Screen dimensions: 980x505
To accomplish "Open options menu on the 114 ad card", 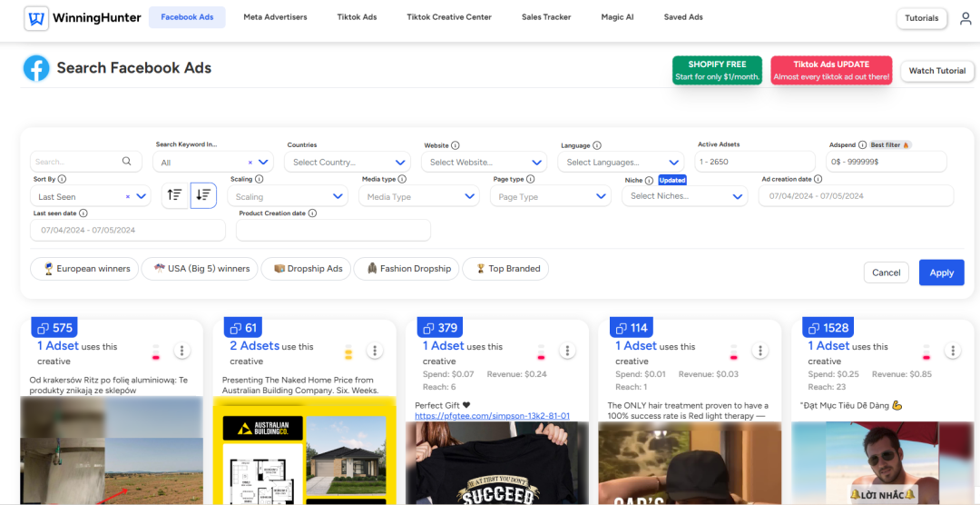I will tap(759, 351).
